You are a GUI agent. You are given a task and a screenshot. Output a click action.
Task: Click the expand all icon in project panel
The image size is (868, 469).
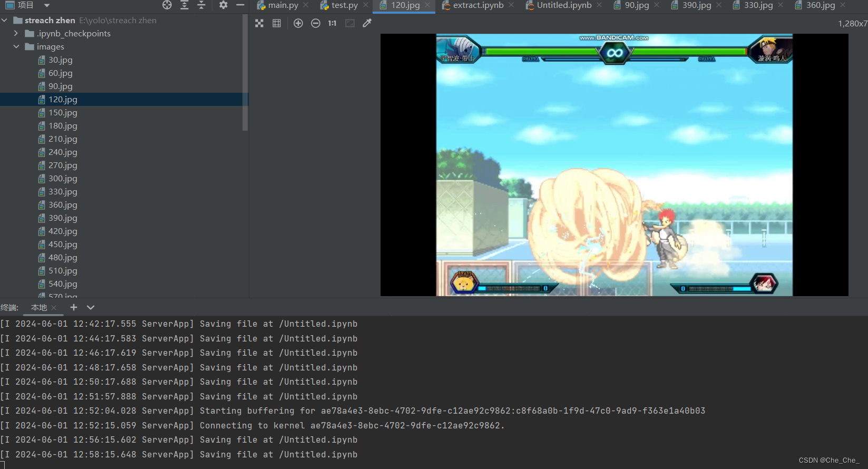tap(184, 5)
